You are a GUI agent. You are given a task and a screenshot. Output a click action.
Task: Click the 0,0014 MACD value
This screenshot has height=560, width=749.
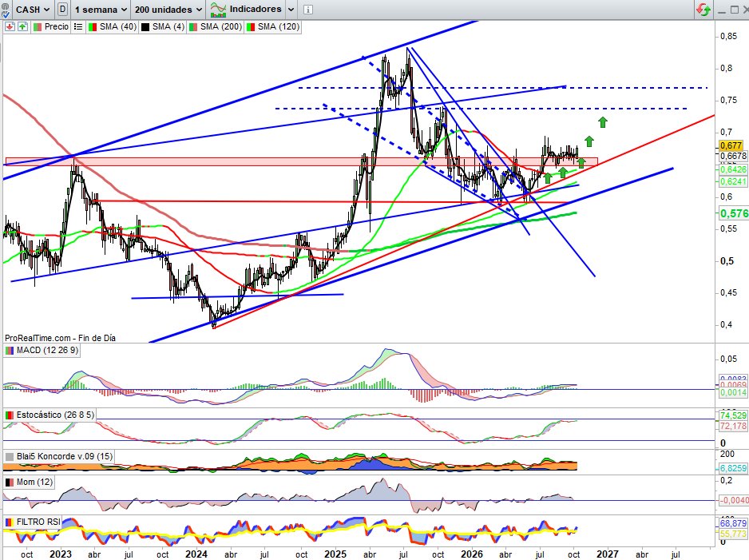733,393
